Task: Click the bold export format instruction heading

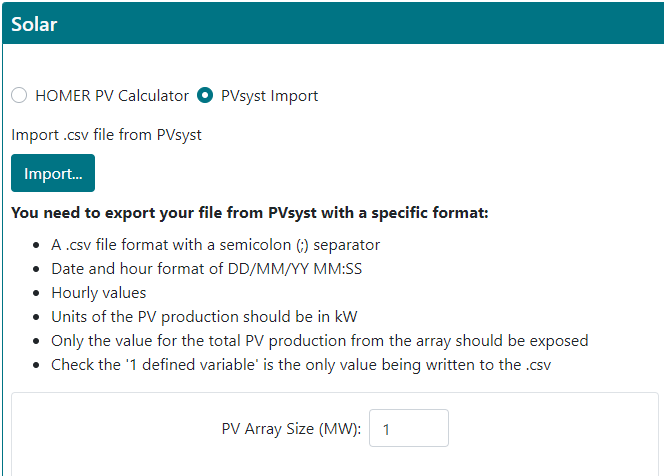Action: 249,213
